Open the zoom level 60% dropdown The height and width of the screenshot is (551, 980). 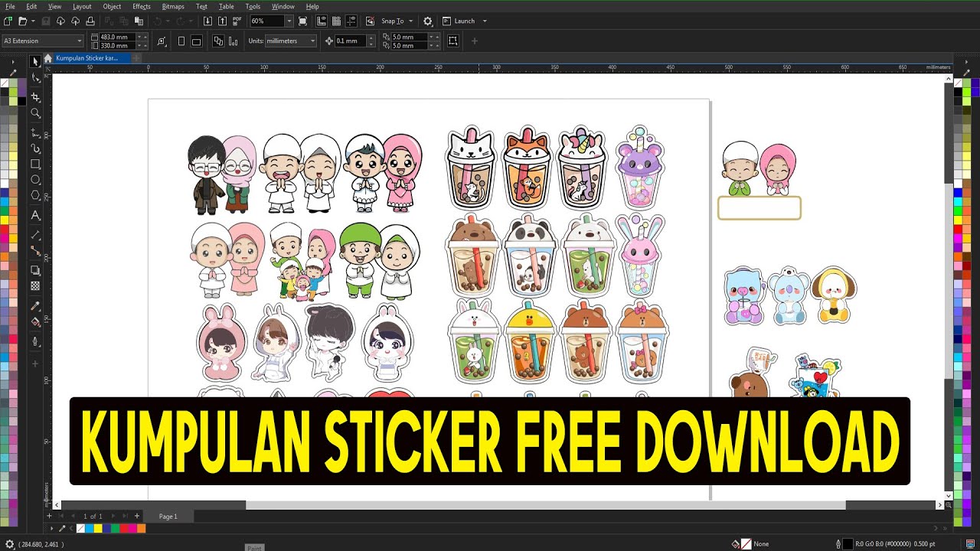[289, 21]
